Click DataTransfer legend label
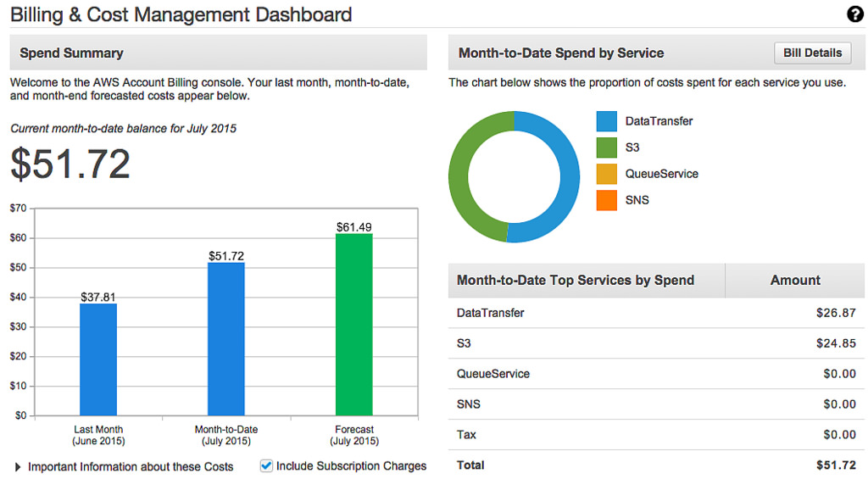 pos(659,121)
